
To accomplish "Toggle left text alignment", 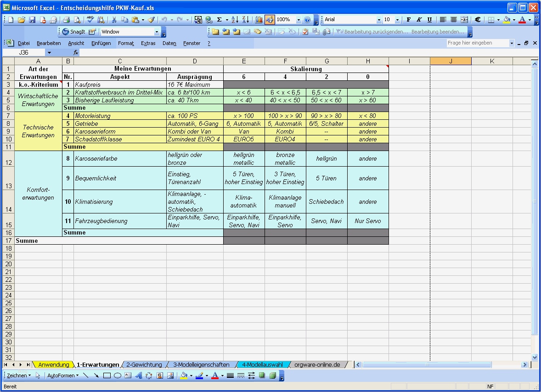I will (x=443, y=20).
